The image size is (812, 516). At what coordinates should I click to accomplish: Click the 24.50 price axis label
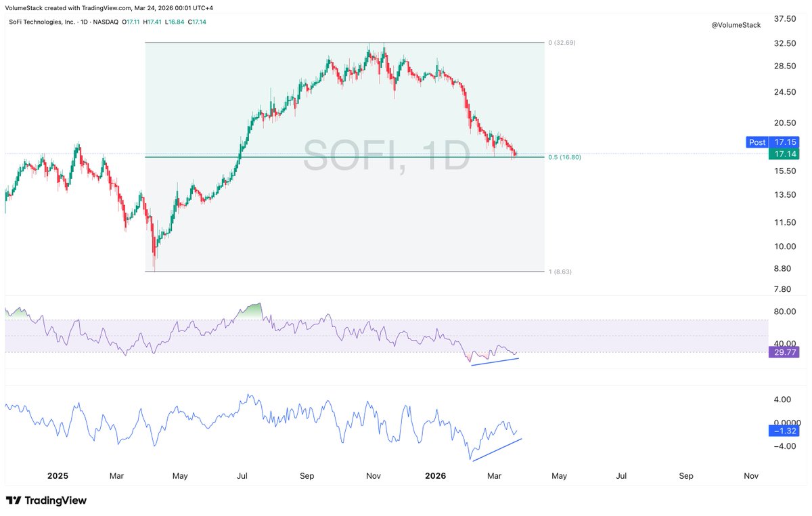(x=785, y=92)
